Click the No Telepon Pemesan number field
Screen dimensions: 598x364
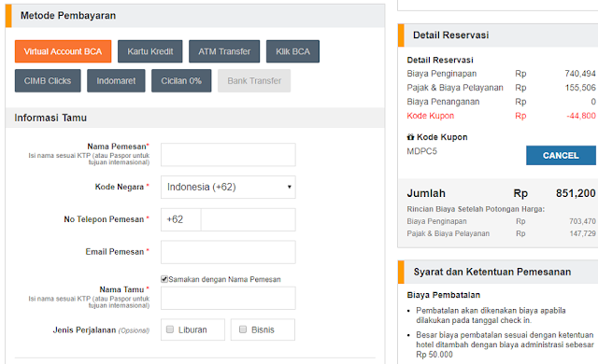[249, 219]
